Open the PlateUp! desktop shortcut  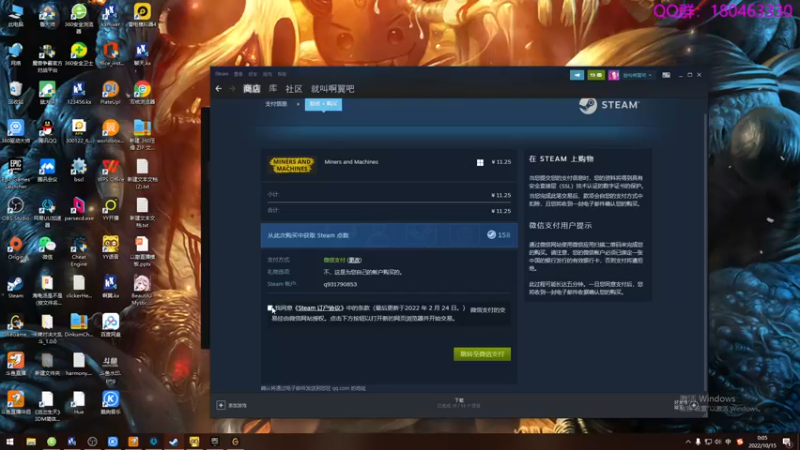[x=110, y=92]
